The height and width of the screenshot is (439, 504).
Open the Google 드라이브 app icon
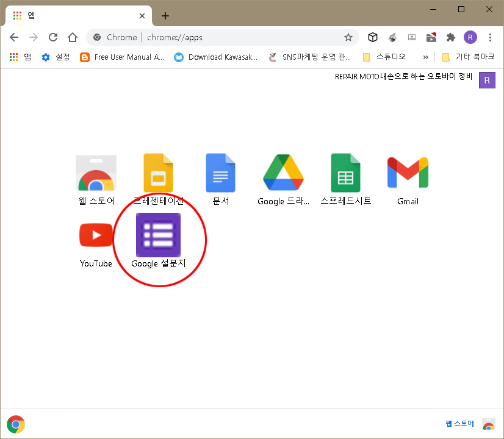point(283,173)
